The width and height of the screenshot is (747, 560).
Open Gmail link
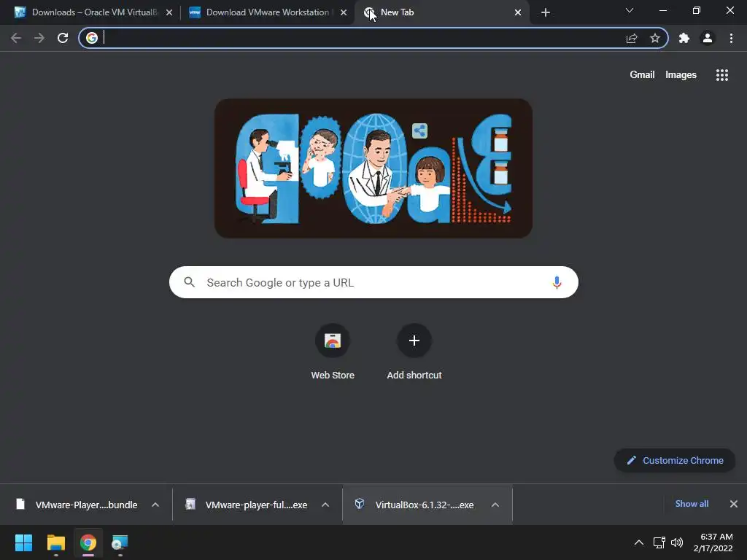click(642, 75)
